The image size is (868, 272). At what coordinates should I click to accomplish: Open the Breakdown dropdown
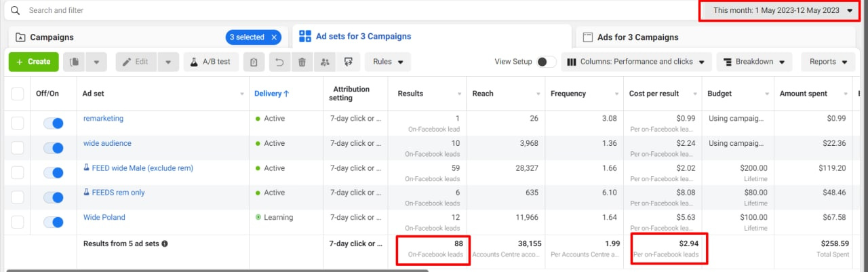(x=754, y=62)
